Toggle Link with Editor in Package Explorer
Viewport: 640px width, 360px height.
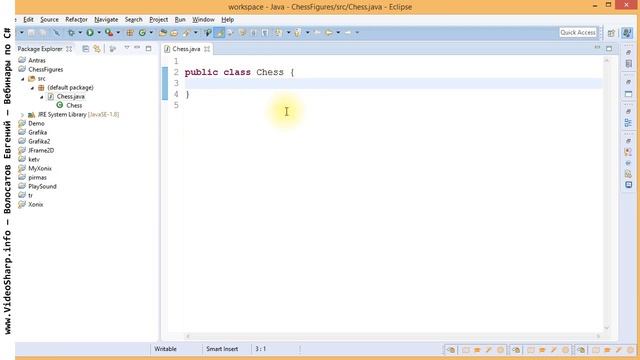click(97, 49)
